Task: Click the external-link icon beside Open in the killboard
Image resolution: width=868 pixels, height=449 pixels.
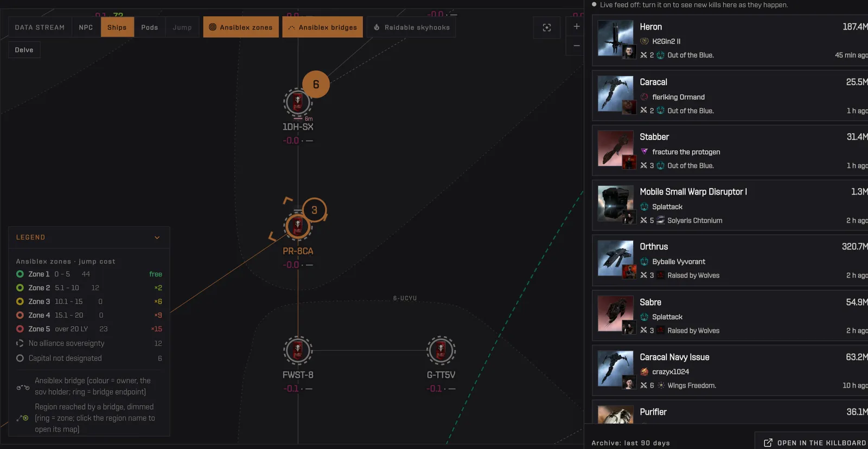Action: tap(768, 443)
